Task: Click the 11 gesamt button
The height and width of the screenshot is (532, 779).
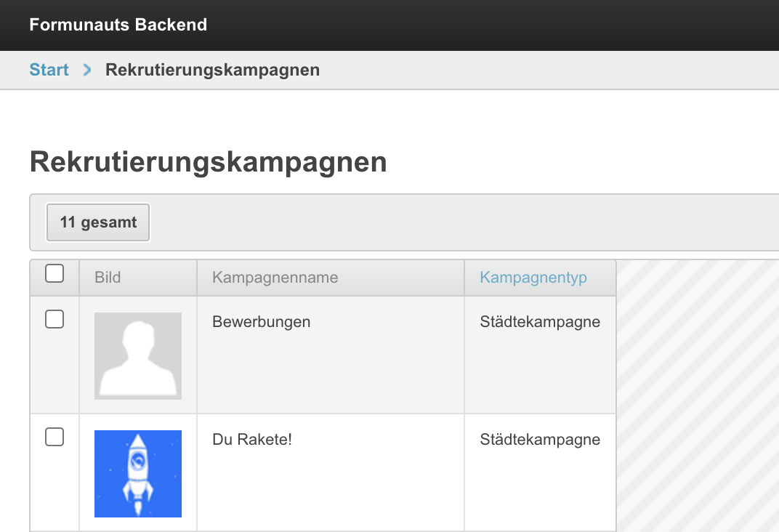Action: point(98,222)
